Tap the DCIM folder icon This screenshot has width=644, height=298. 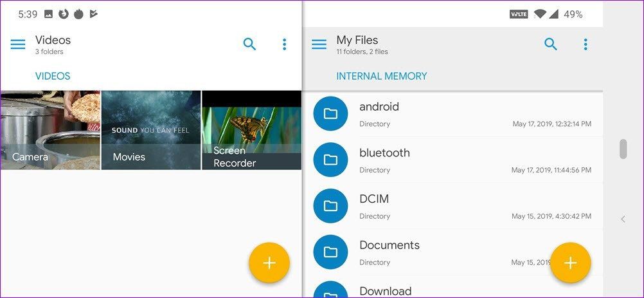[x=330, y=206]
